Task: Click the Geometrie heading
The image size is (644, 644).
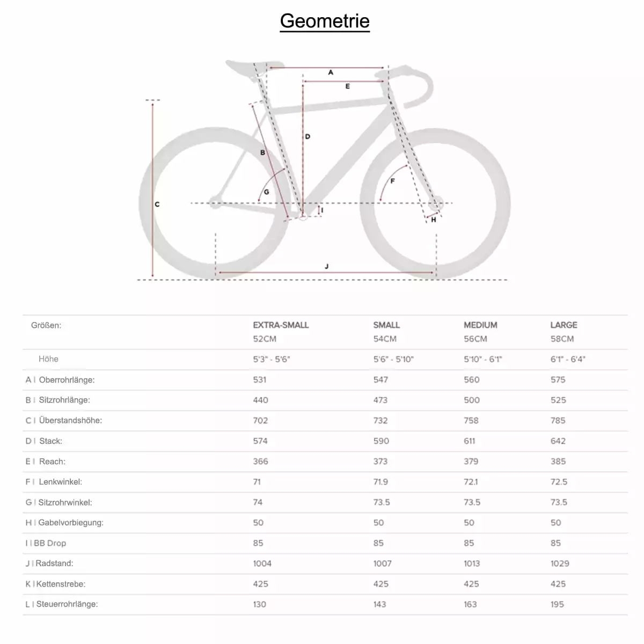Action: point(325,21)
